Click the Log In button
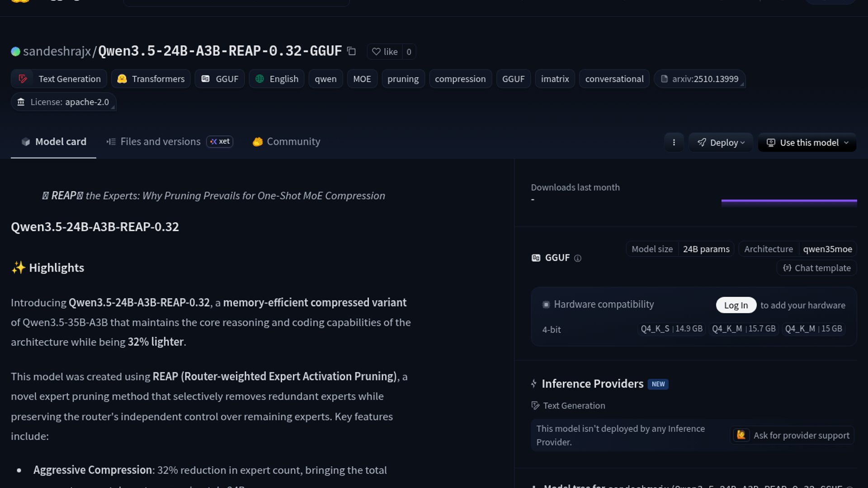868x488 pixels. tap(736, 305)
